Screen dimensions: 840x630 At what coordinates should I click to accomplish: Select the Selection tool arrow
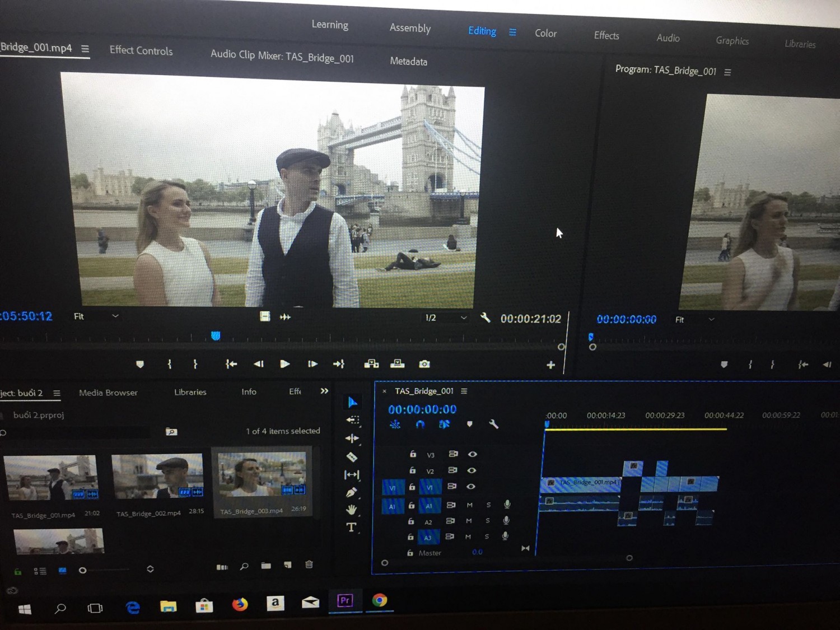(x=352, y=402)
